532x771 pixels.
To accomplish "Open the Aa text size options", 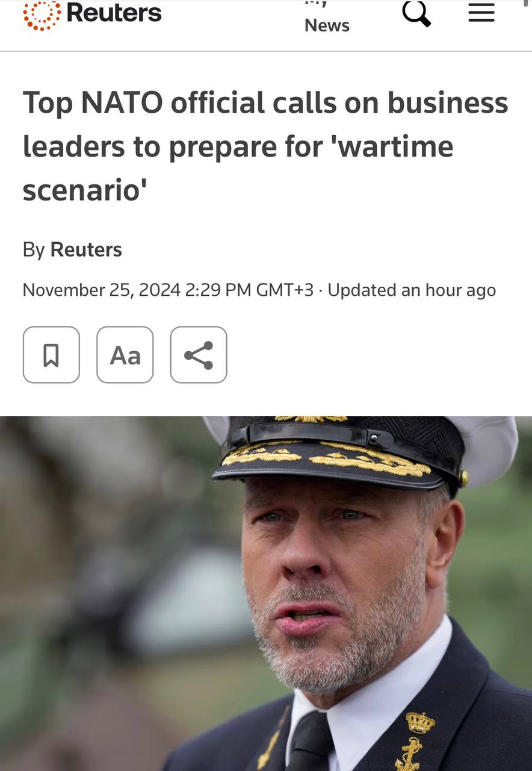I will [x=125, y=355].
